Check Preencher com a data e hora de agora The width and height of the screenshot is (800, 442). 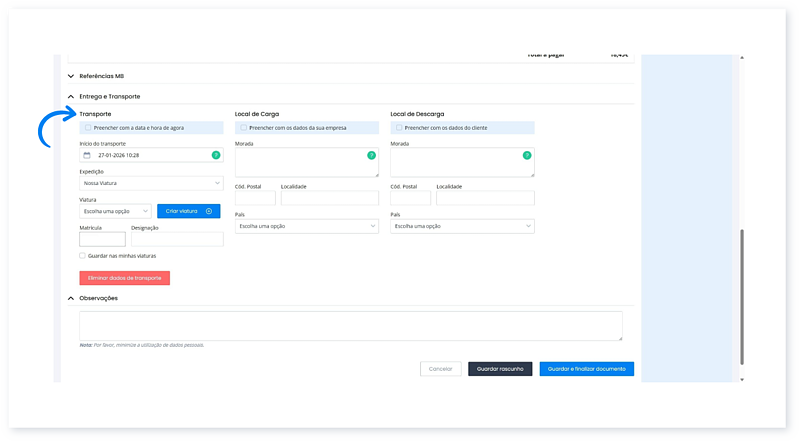point(88,128)
